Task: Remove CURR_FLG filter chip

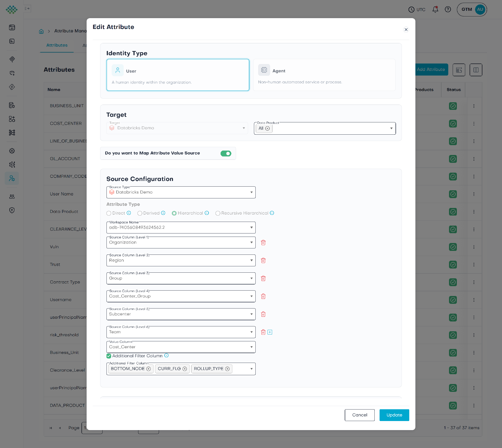Action: pyautogui.click(x=185, y=369)
